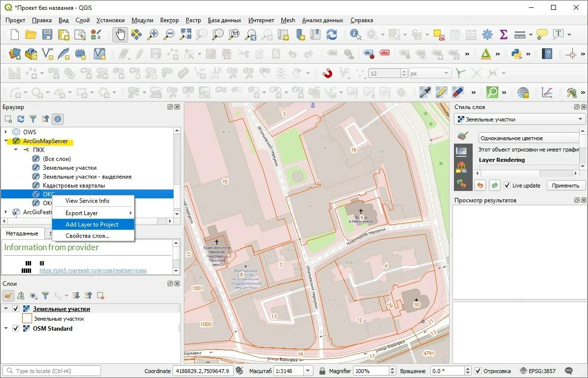Open the px units dropdown in snapping toolbar
This screenshot has height=378, width=588.
click(429, 73)
